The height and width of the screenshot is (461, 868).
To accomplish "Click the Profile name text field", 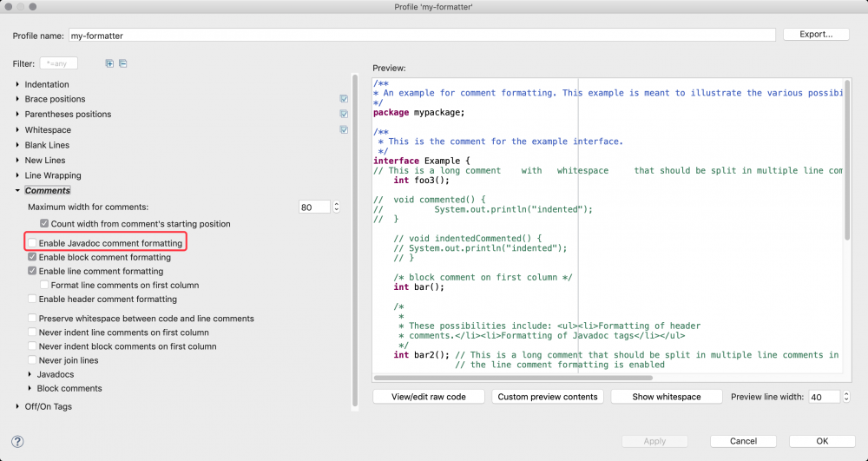I will click(422, 35).
